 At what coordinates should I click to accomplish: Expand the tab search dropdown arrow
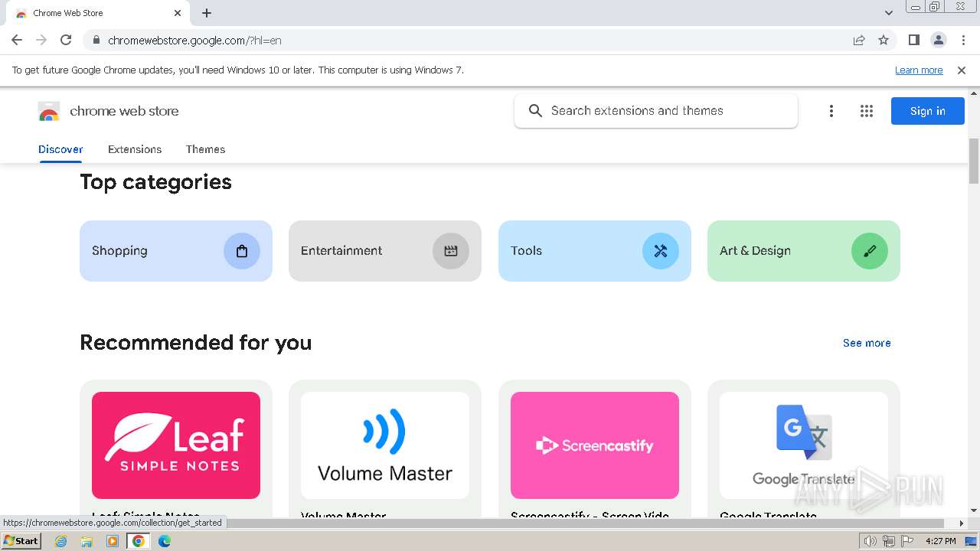coord(889,13)
